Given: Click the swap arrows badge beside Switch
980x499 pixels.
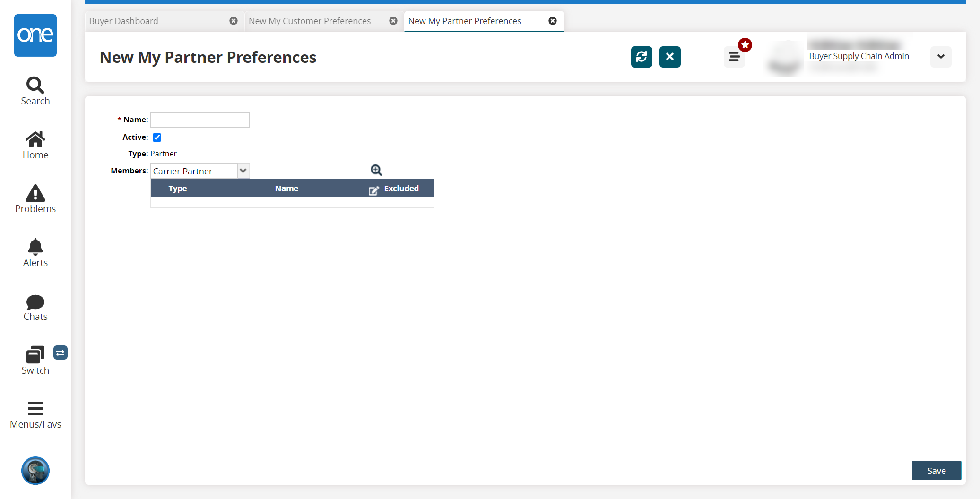Looking at the screenshot, I should tap(61, 353).
